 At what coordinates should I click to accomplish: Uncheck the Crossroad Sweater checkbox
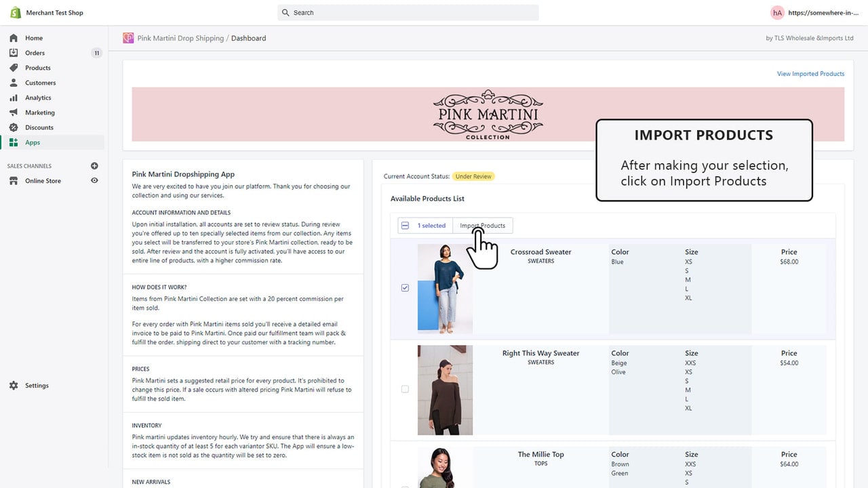405,288
